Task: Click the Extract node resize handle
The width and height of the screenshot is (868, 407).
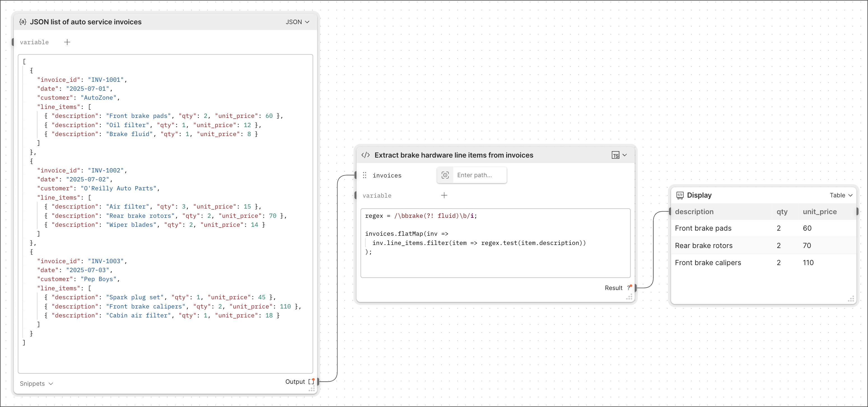Action: click(629, 297)
